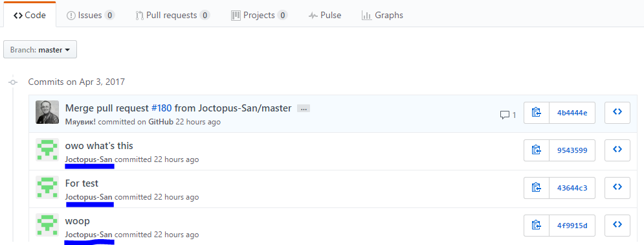Switch to the Graphs tab
The height and width of the screenshot is (245, 644).
pos(383,15)
